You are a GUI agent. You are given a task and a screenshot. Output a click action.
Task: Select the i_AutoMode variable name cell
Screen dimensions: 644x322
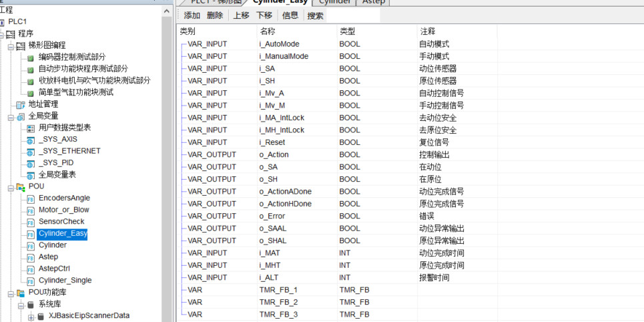pos(280,44)
